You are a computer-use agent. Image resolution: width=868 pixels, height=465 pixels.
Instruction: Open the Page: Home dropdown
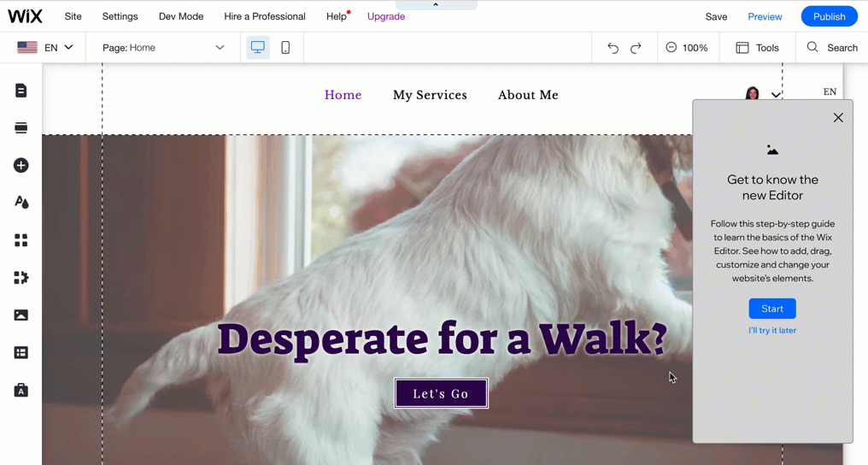point(163,48)
